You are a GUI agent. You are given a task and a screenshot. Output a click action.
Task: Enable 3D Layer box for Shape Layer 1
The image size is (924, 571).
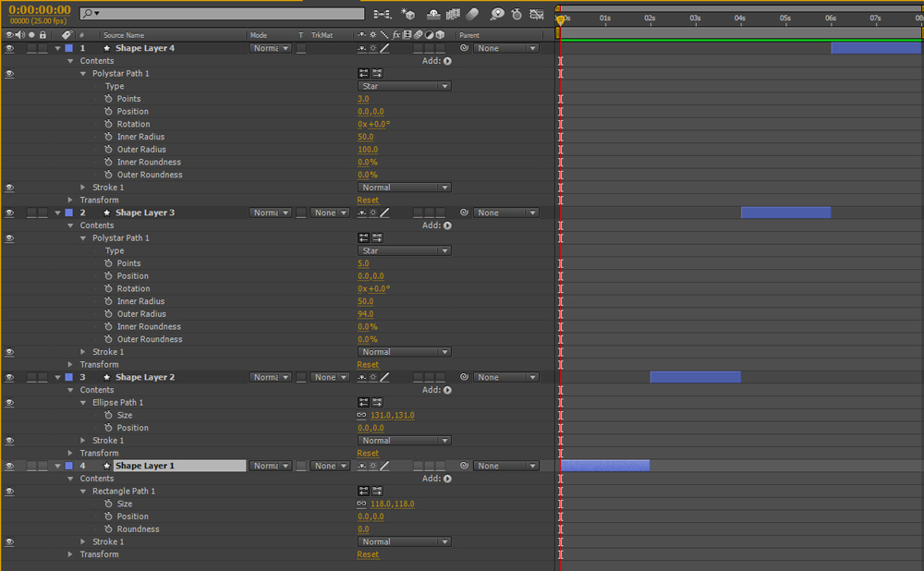(440, 466)
